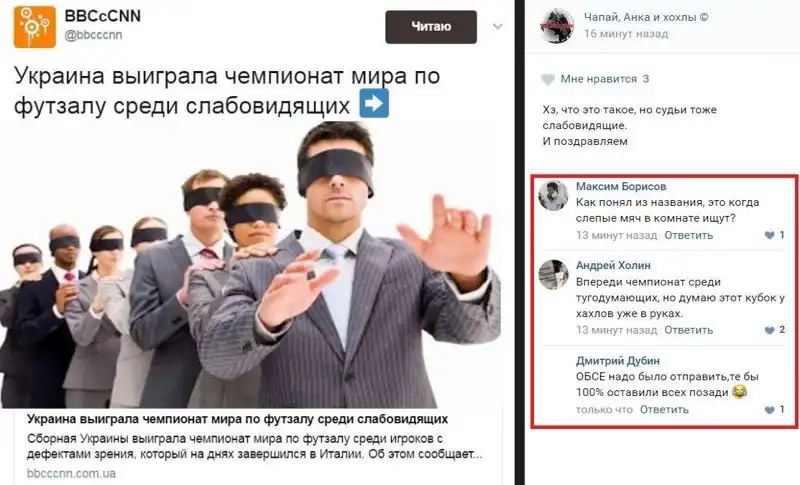The image size is (800, 485).
Task: Reply to Максим Борисов's comment with Ответить
Action: point(688,235)
